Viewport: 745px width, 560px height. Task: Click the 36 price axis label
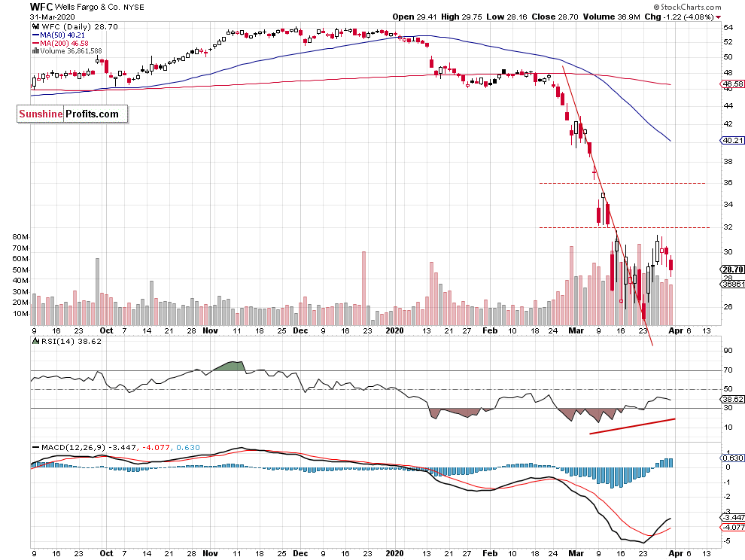pyautogui.click(x=728, y=183)
